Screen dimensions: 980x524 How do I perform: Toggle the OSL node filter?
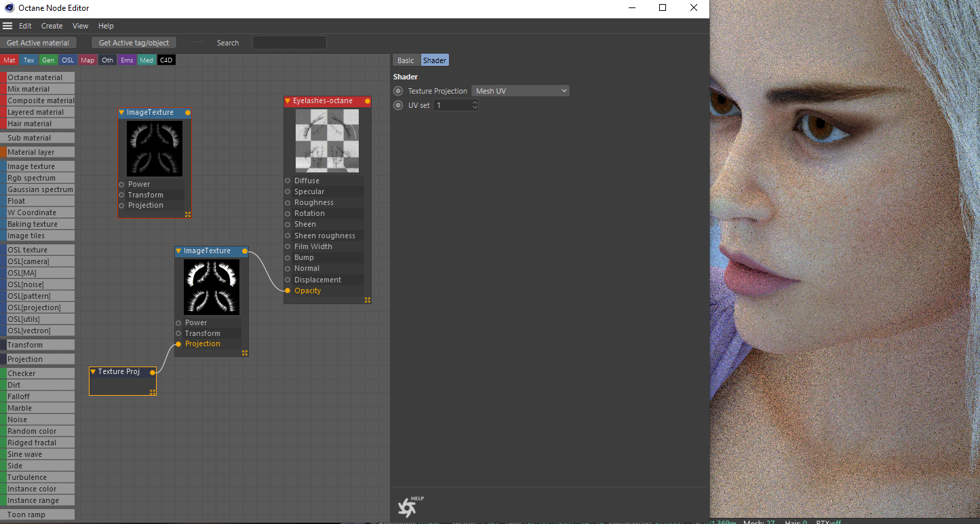coord(68,60)
